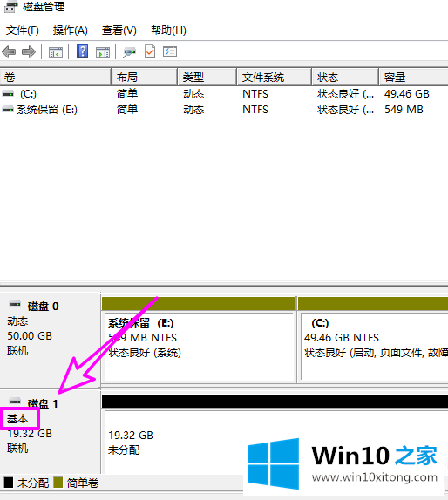The height and width of the screenshot is (500, 448).
Task: Click 动态 type cell in 系统保留 row
Action: click(193, 110)
